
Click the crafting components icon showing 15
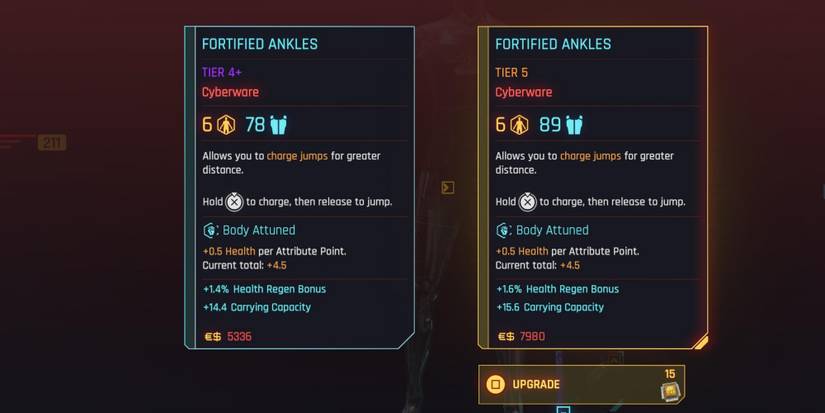point(671,391)
